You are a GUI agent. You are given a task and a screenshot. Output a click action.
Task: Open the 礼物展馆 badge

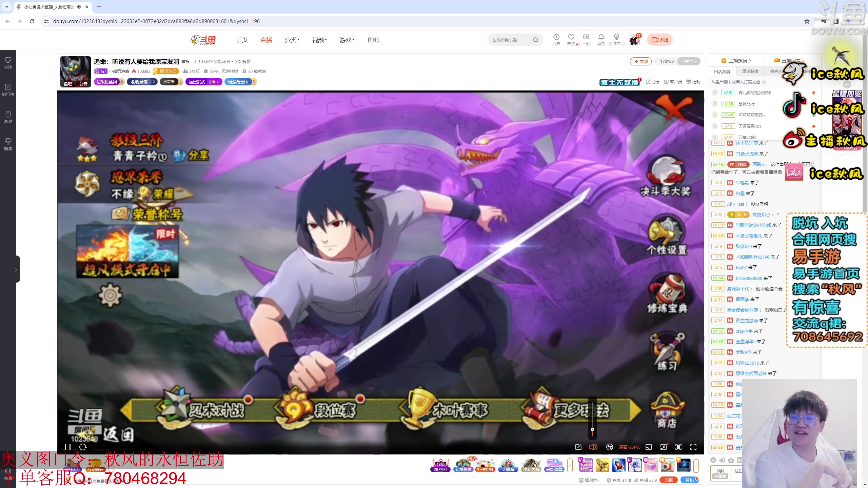(142, 82)
